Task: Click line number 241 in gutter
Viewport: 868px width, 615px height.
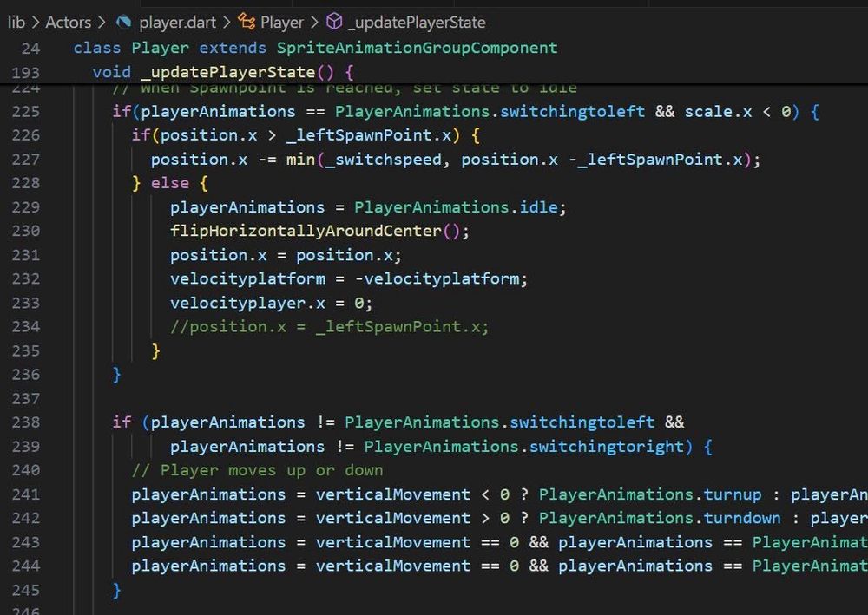Action: coord(26,494)
